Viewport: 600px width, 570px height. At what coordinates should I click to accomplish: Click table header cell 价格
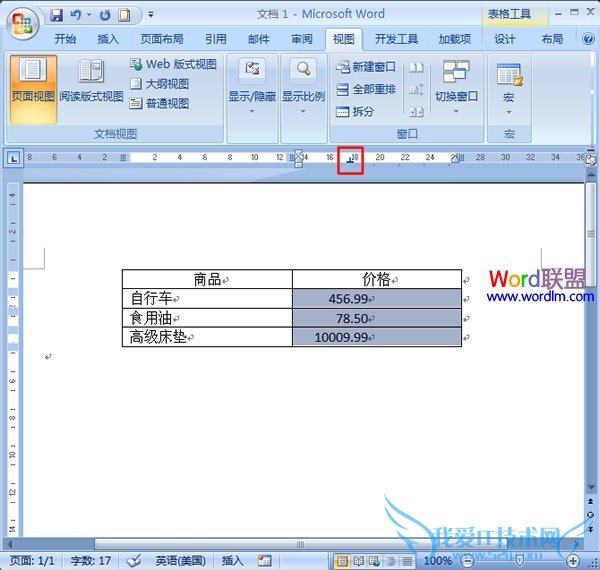[x=377, y=279]
